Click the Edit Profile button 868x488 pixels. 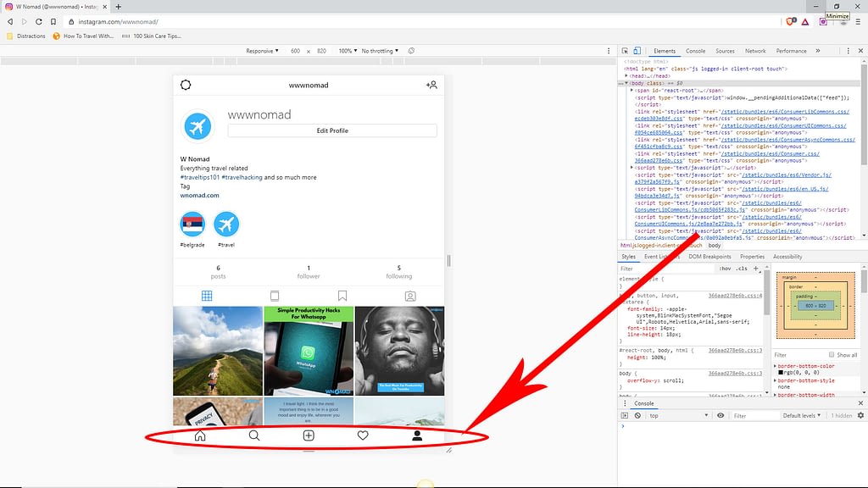332,130
